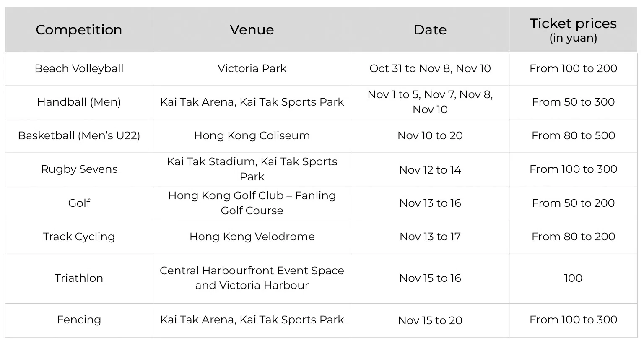The width and height of the screenshot is (644, 346).
Task: Select the Beach Volleyball cell
Action: point(79,68)
